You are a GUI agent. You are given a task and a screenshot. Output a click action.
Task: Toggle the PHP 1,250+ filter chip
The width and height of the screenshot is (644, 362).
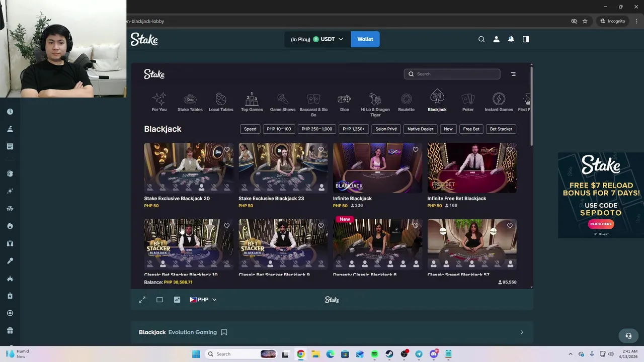pos(354,129)
